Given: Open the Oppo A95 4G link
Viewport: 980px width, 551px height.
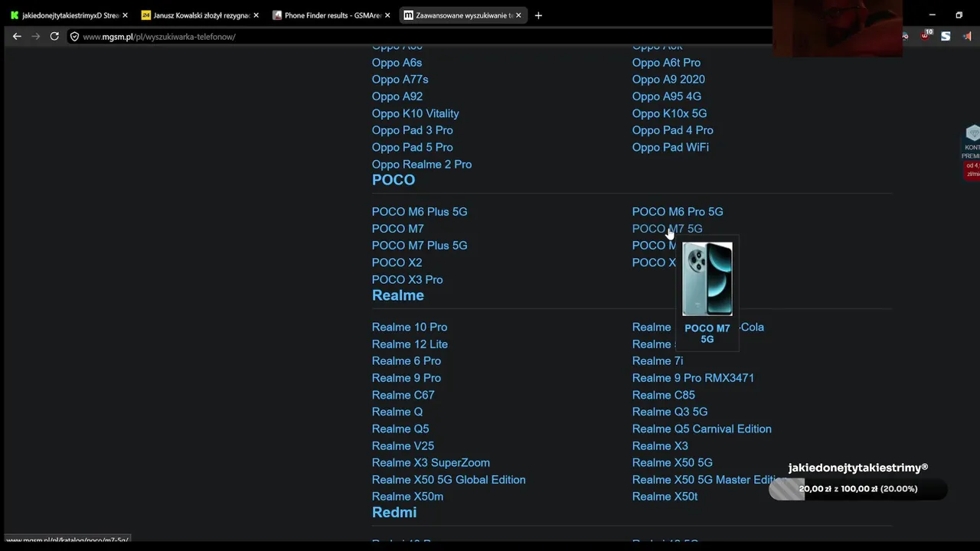Looking at the screenshot, I should tap(667, 96).
